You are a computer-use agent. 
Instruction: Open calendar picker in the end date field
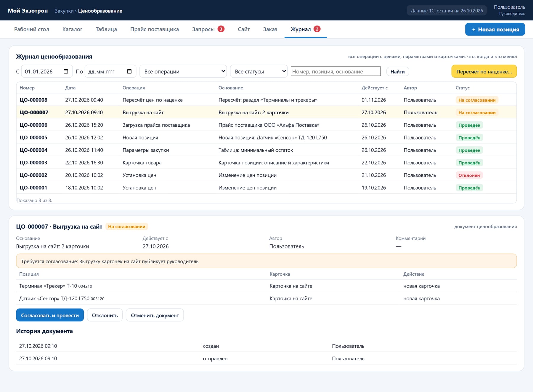(x=129, y=71)
